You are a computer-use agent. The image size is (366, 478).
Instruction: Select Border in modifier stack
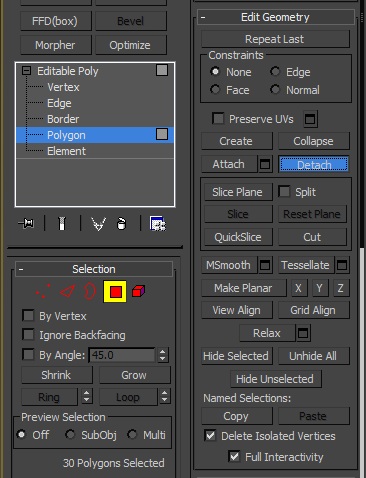63,119
